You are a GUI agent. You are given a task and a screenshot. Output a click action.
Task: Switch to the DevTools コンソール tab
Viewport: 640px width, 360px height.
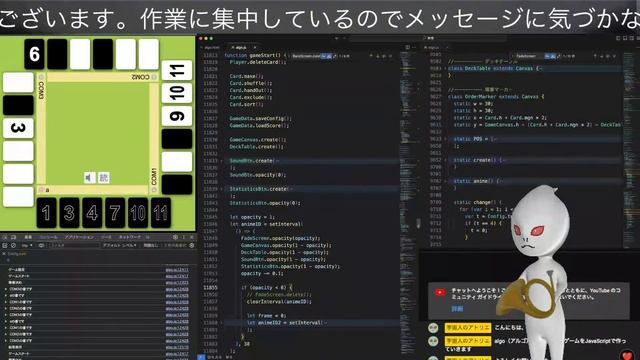click(x=49, y=237)
